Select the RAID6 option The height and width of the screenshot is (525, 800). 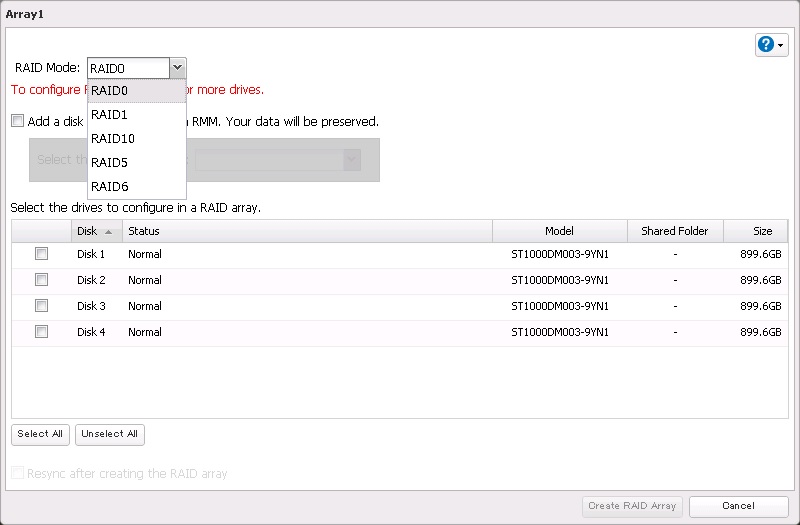click(x=110, y=186)
